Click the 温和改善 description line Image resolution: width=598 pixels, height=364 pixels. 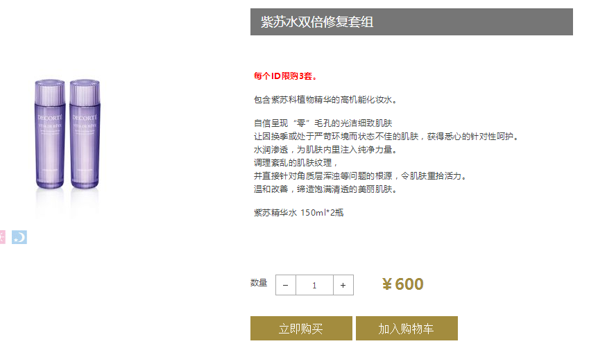point(325,189)
